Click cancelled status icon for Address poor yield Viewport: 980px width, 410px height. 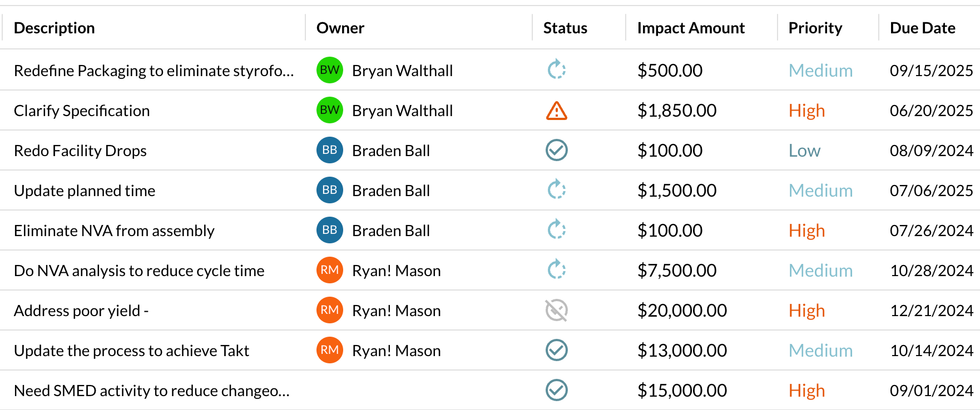pyautogui.click(x=556, y=310)
